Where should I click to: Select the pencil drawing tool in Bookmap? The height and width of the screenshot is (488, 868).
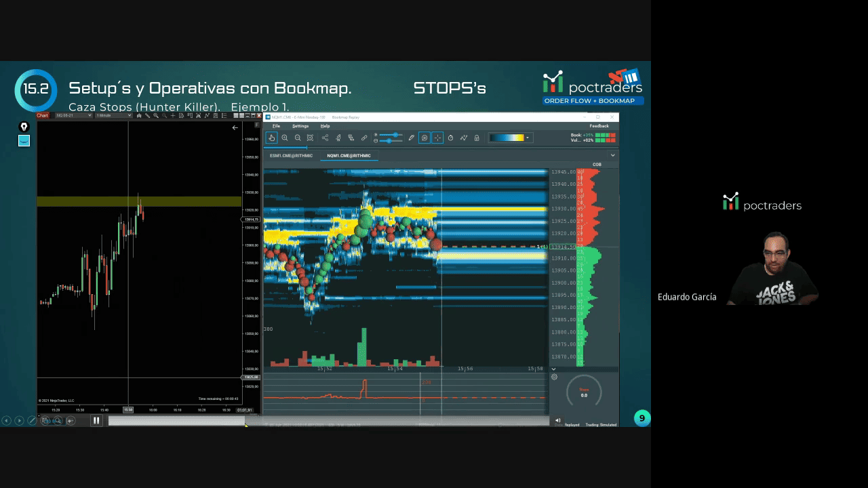coord(411,138)
